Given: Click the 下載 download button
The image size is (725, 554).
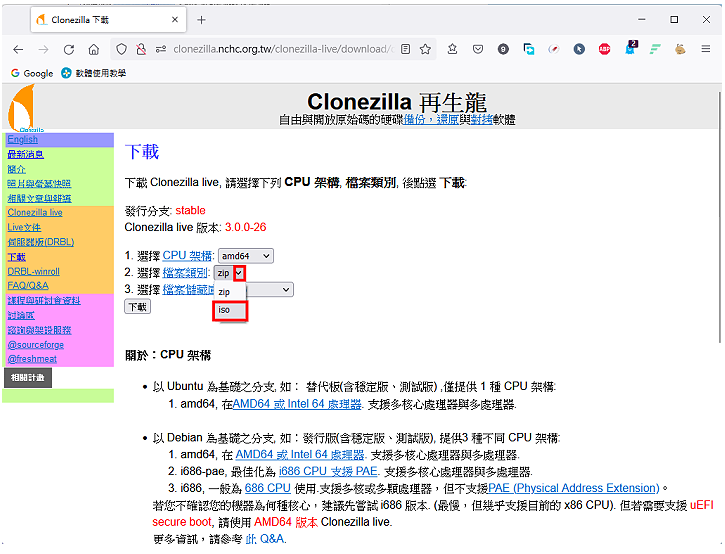Looking at the screenshot, I should tap(137, 307).
